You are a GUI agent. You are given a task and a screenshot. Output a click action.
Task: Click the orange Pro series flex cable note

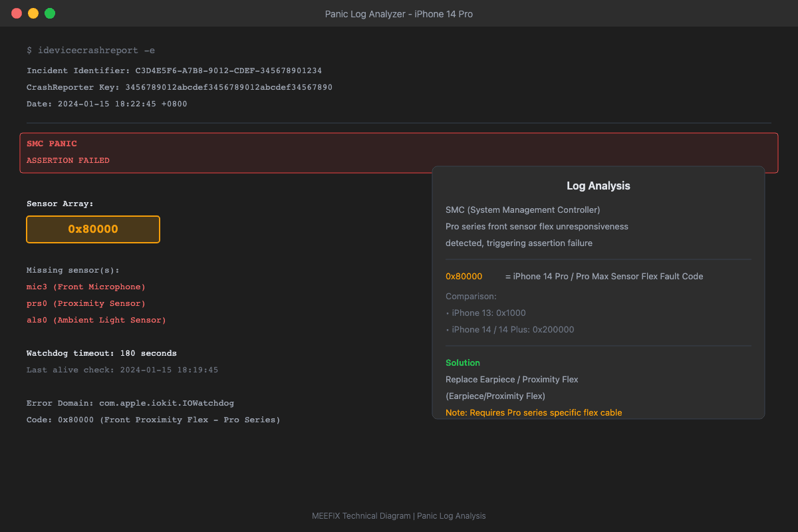point(533,412)
